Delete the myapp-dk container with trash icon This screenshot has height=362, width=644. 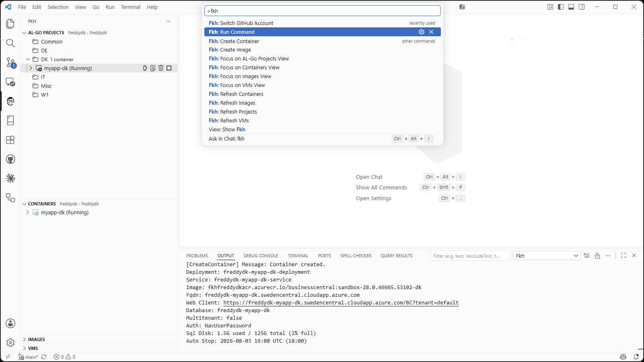point(161,68)
